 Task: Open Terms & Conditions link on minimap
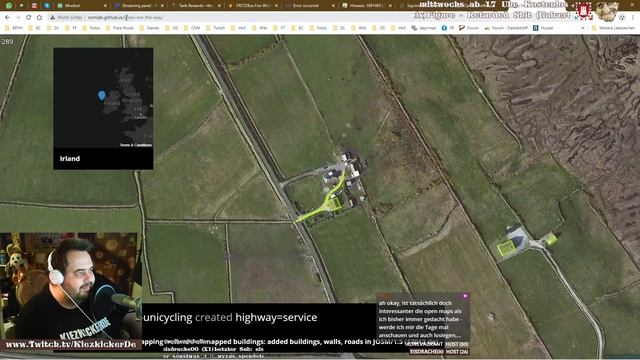pyautogui.click(x=136, y=145)
